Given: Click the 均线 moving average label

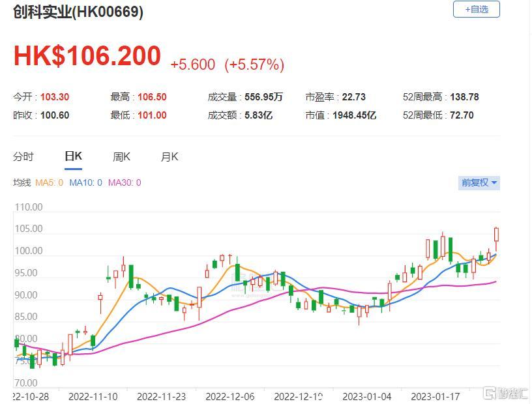Looking at the screenshot, I should click(22, 183).
